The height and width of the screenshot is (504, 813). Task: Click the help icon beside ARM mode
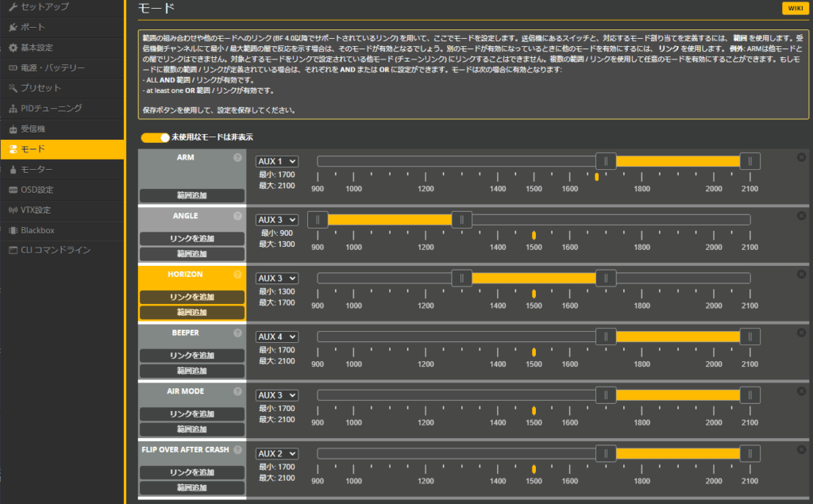(237, 157)
